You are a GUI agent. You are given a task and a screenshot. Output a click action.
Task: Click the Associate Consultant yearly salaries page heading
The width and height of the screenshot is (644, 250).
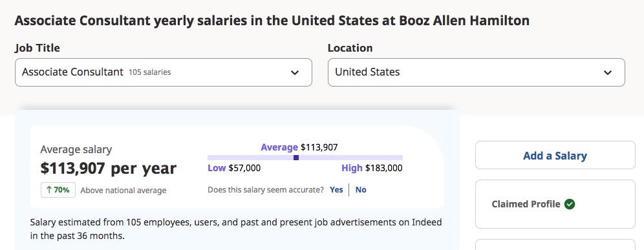(x=272, y=21)
